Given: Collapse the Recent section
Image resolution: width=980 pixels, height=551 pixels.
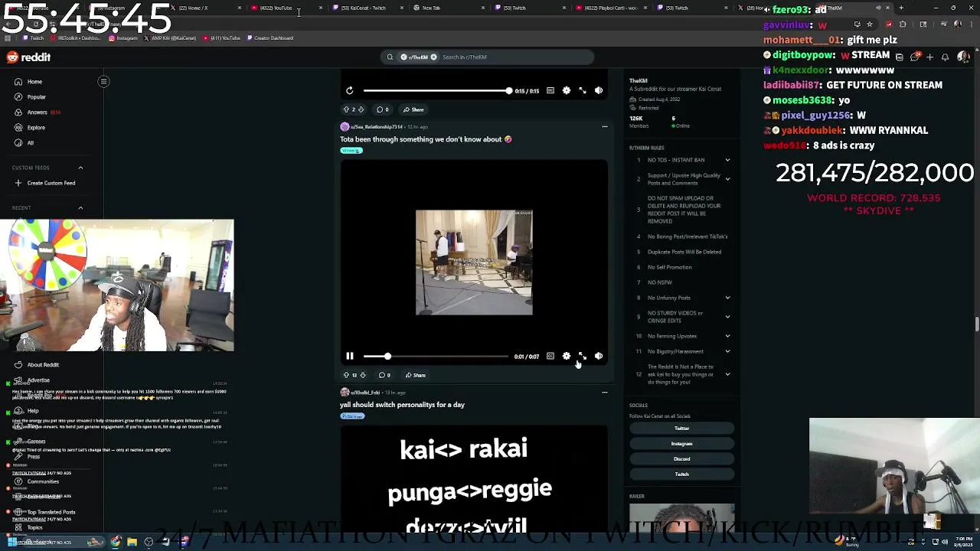Looking at the screenshot, I should (x=80, y=207).
